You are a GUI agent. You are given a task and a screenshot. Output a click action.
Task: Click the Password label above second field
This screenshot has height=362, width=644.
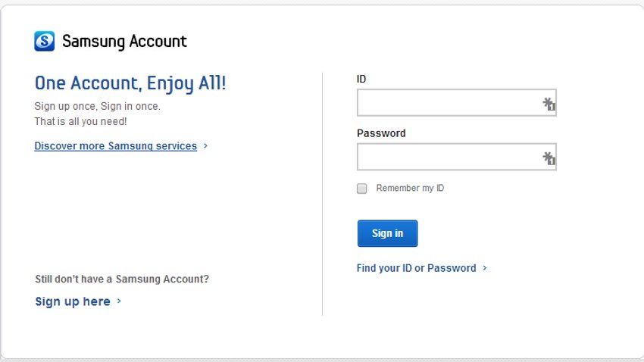381,133
